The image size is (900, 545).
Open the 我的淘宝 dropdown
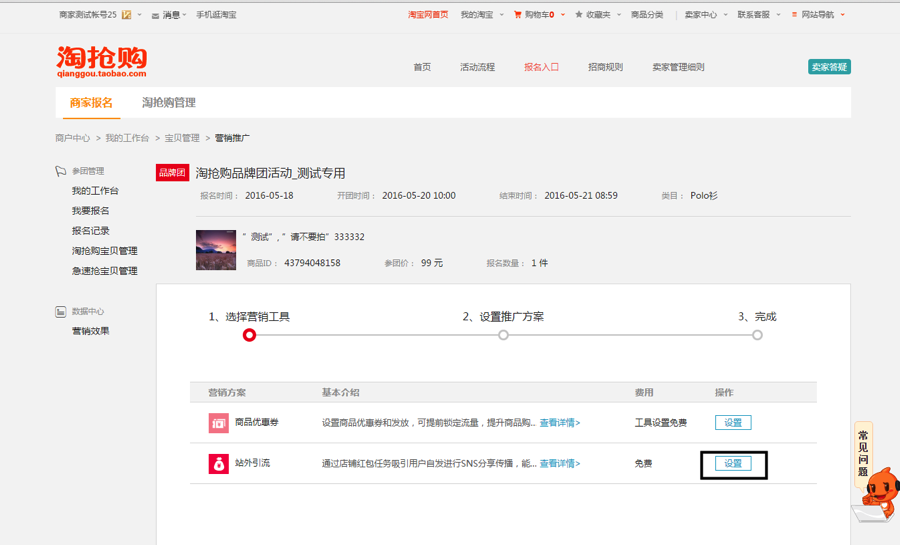point(501,15)
